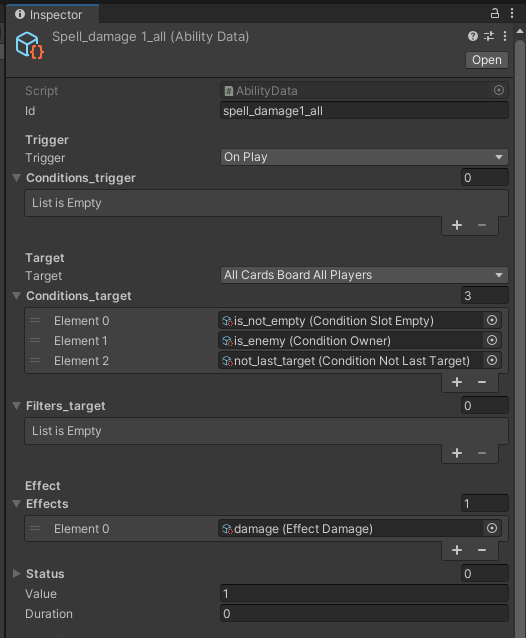The image size is (526, 638).
Task: Click the Id field containing spell_damage1_all
Action: tap(364, 111)
